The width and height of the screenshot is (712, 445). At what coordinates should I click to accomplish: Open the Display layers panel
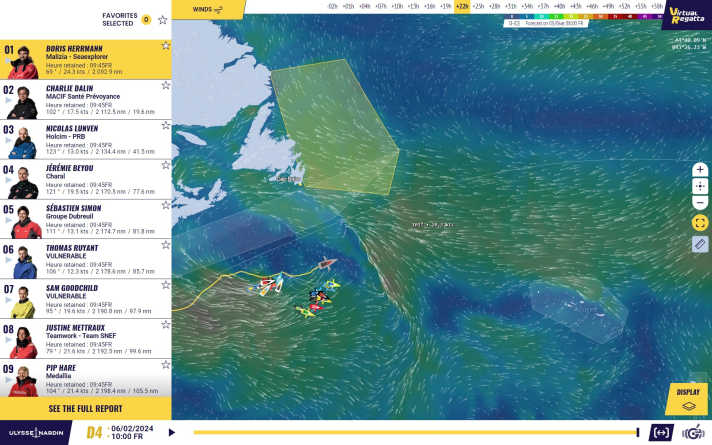pyautogui.click(x=688, y=399)
